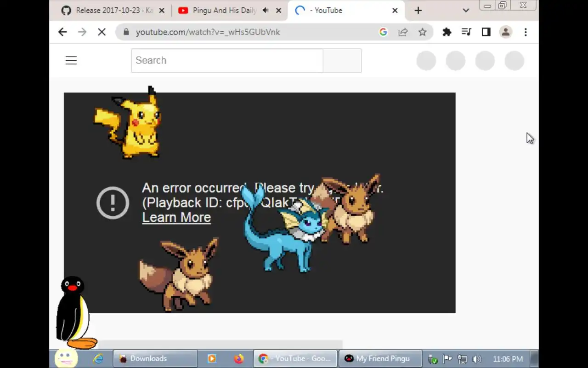Click the browser forward arrow

(82, 32)
